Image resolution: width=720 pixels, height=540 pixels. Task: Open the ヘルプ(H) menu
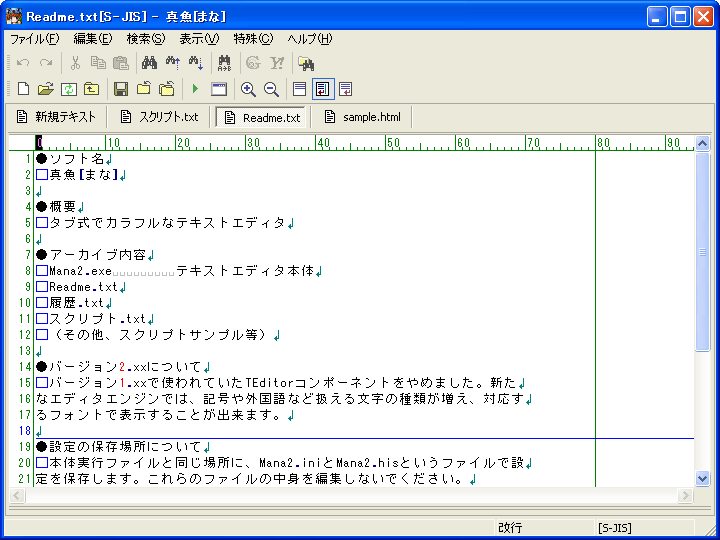click(x=310, y=39)
